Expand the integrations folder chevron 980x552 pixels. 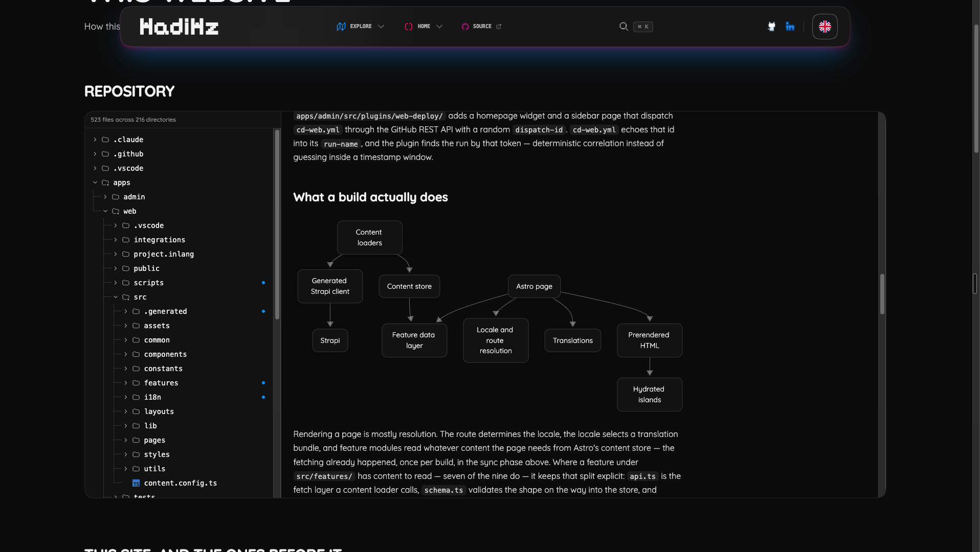pyautogui.click(x=116, y=240)
